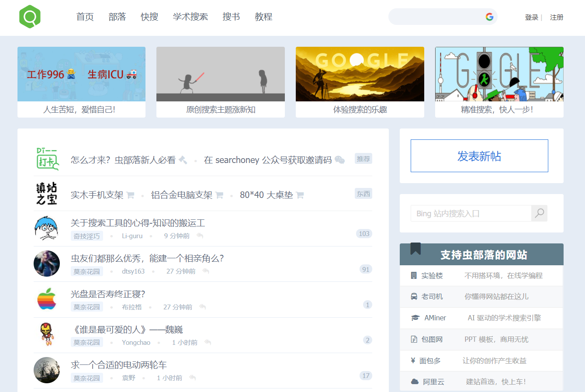Click cart icon next to 铝合金电脑支架
The image size is (585, 392).
[219, 195]
